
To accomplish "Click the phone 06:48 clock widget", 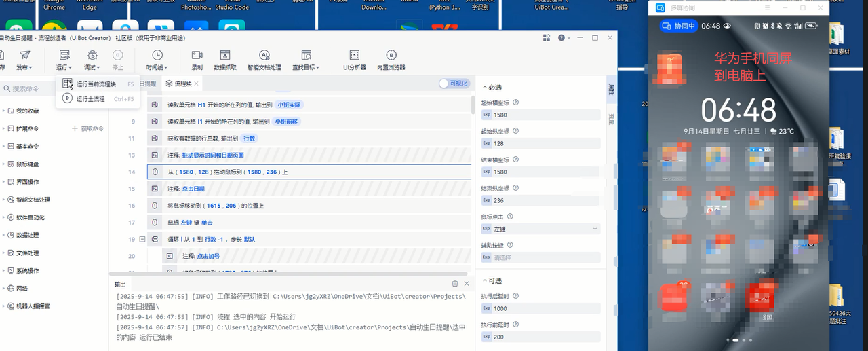I will 738,110.
